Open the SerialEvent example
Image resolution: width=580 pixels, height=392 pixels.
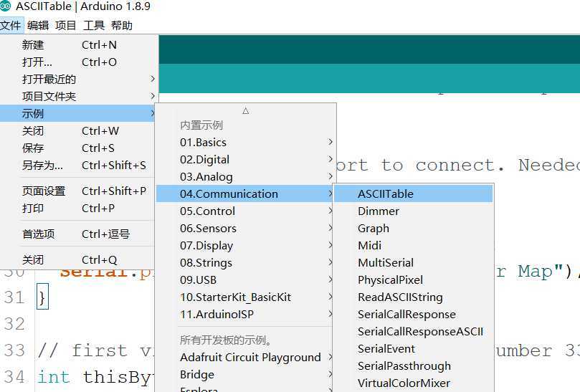(414, 349)
